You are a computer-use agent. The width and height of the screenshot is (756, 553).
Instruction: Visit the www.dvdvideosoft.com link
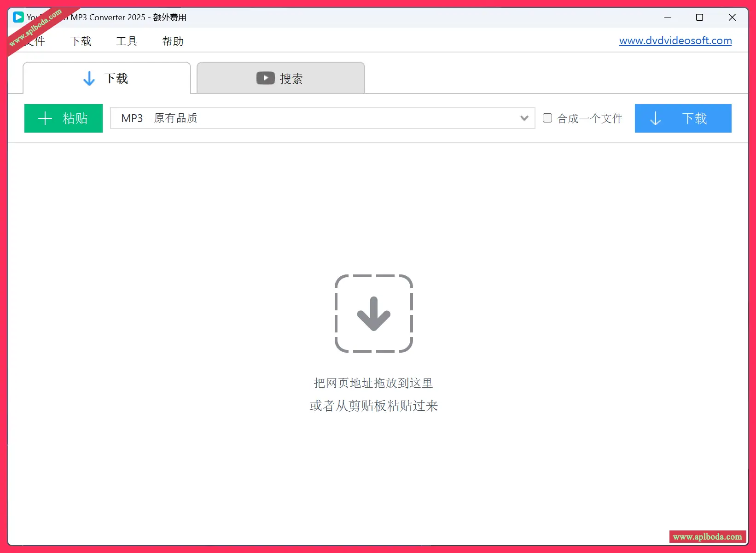click(675, 41)
